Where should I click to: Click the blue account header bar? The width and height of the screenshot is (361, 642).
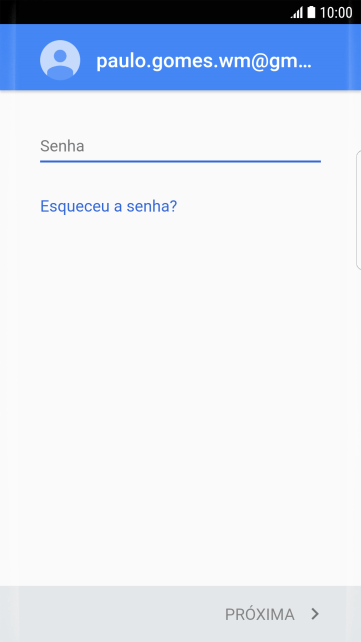pos(180,57)
